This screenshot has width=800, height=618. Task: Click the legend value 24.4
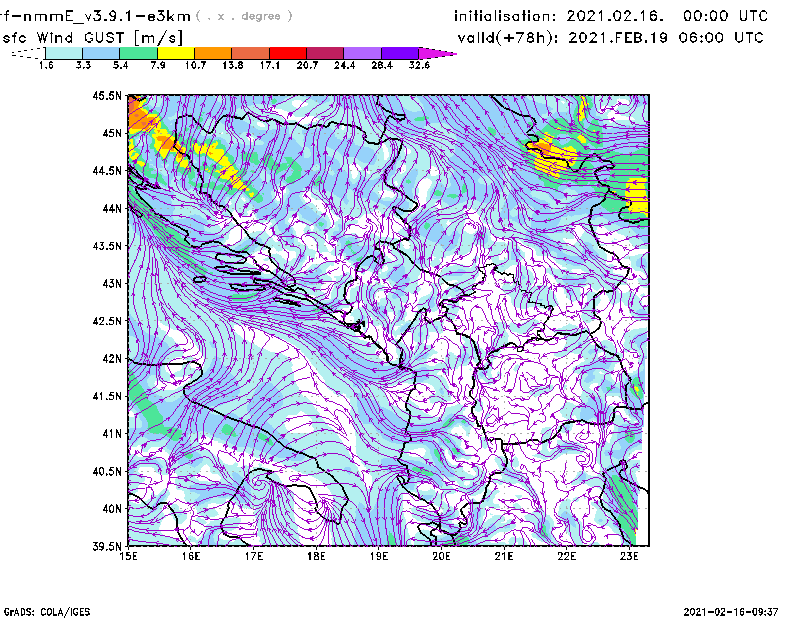pos(344,65)
